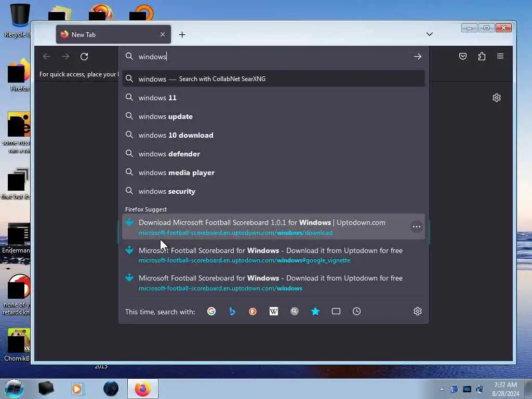Open search settings gear in dropdown
The width and height of the screenshot is (532, 399).
[417, 311]
